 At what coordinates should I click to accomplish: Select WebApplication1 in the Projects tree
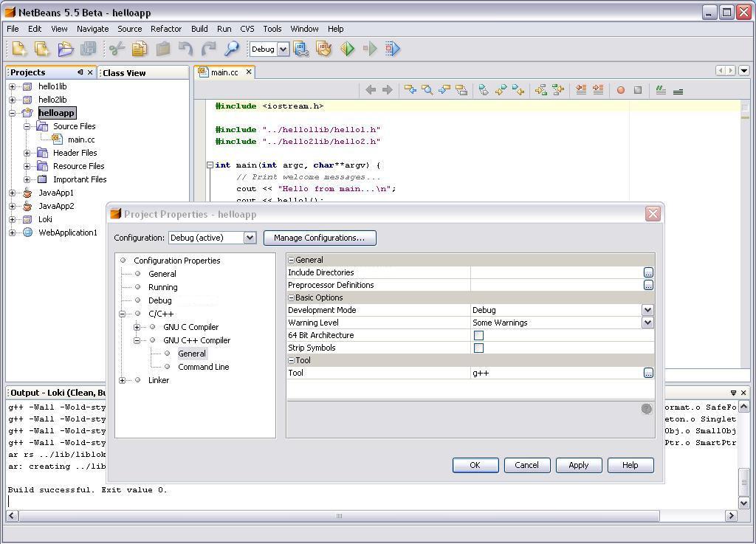click(67, 233)
